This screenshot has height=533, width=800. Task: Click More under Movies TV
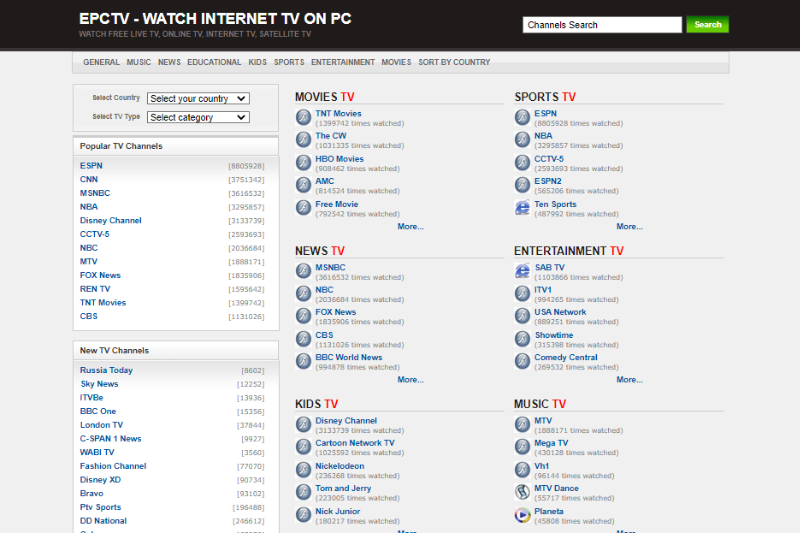click(x=411, y=226)
